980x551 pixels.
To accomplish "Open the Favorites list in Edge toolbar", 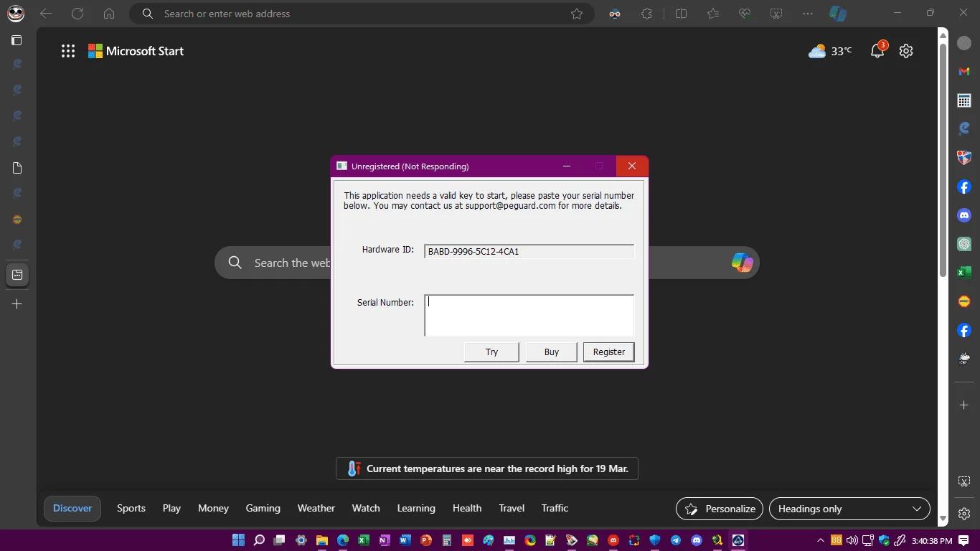I will (x=712, y=14).
